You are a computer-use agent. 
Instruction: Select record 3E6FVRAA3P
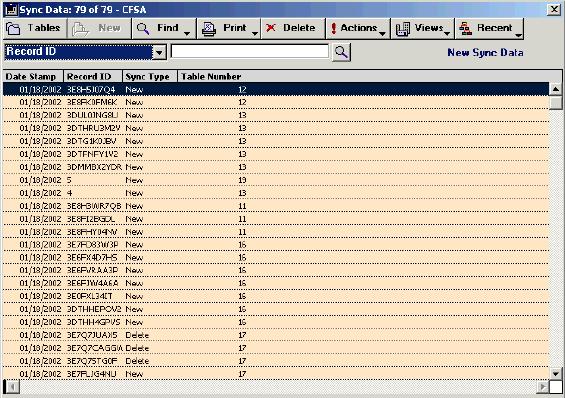[x=276, y=270]
